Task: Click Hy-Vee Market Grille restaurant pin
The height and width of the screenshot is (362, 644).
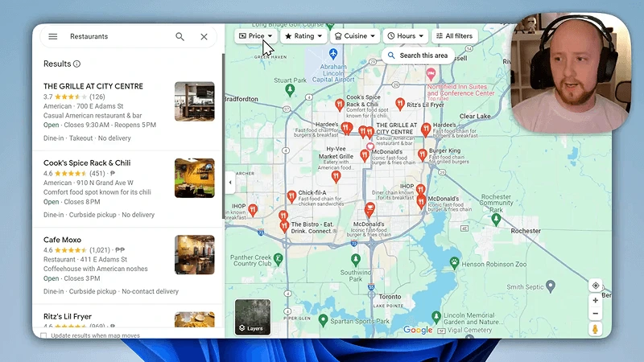Action: [x=336, y=177]
